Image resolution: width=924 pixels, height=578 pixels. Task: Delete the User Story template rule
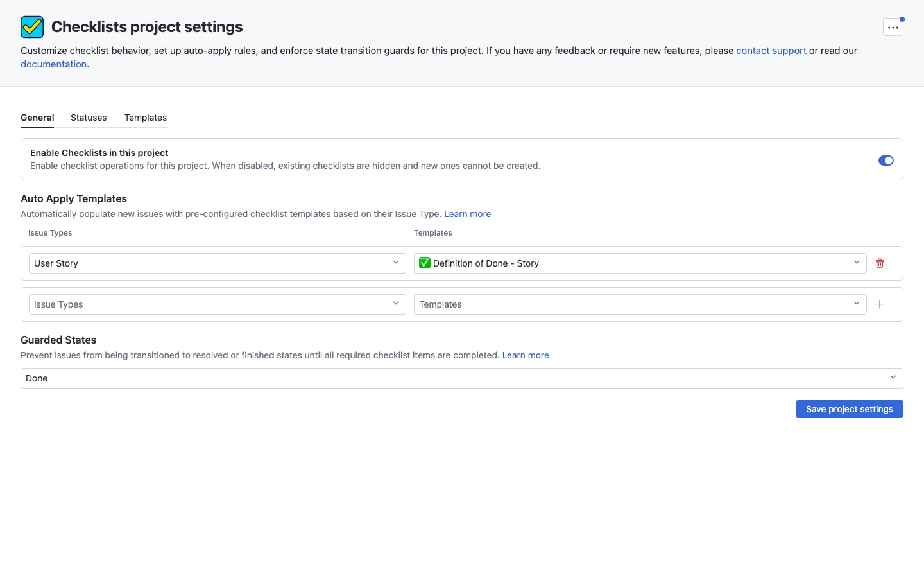(x=880, y=263)
